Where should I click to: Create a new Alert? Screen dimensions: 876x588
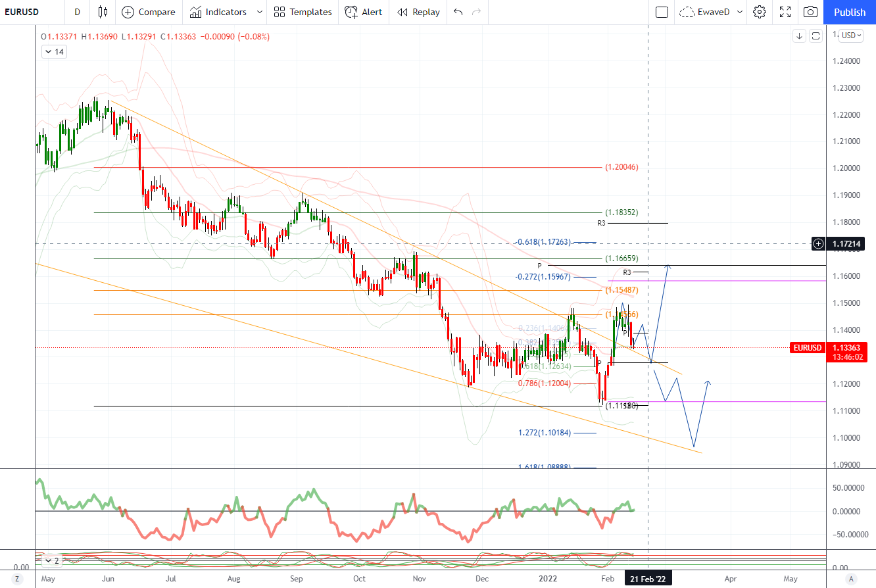click(x=364, y=12)
